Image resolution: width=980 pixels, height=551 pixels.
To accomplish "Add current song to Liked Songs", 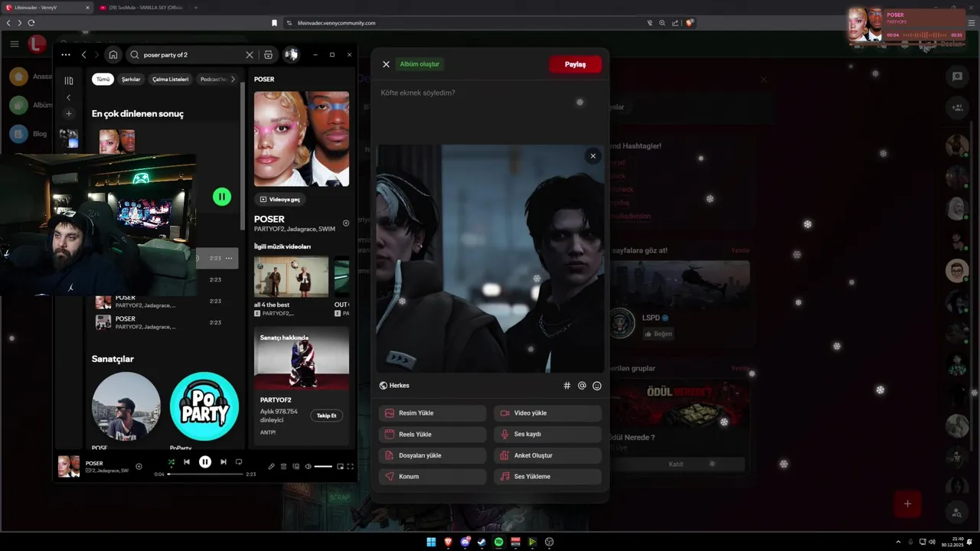I will (139, 466).
